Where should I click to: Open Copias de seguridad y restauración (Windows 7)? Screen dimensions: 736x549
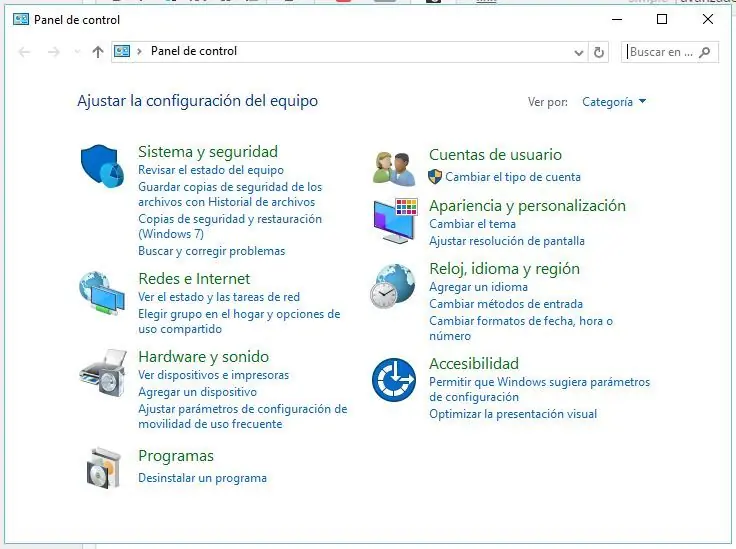coord(230,226)
